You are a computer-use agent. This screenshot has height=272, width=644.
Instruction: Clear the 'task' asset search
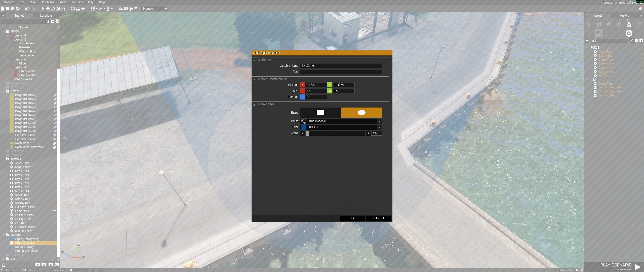click(631, 41)
